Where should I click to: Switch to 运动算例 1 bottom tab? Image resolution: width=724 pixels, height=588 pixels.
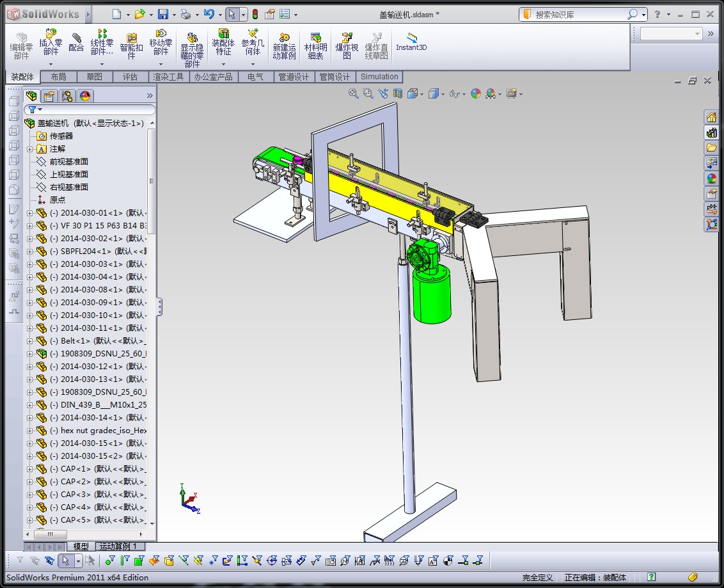coord(119,546)
